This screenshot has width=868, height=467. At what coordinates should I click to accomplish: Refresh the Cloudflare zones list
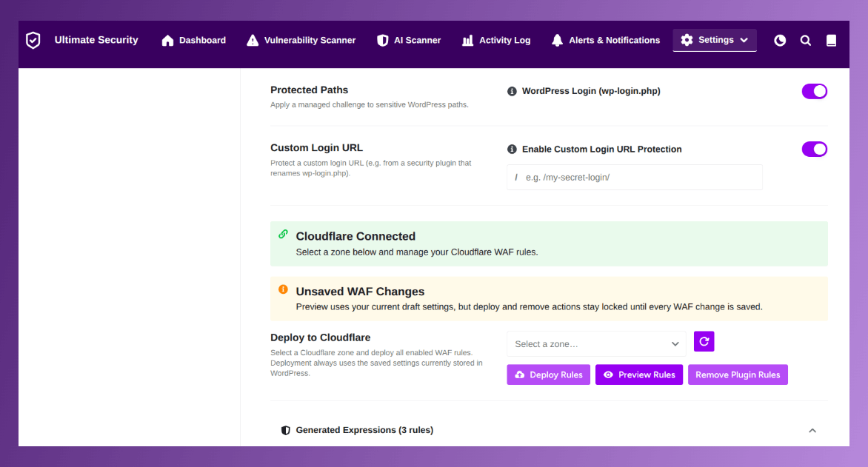coord(704,341)
